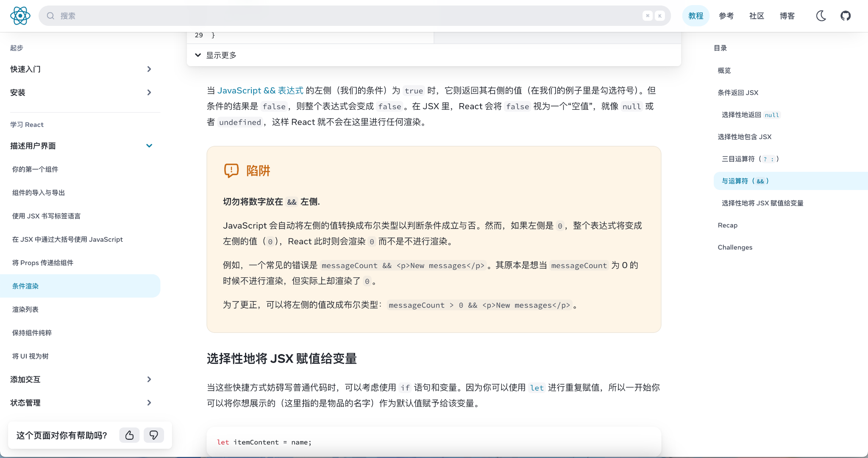
Task: Click the search magnifier icon
Action: click(51, 16)
